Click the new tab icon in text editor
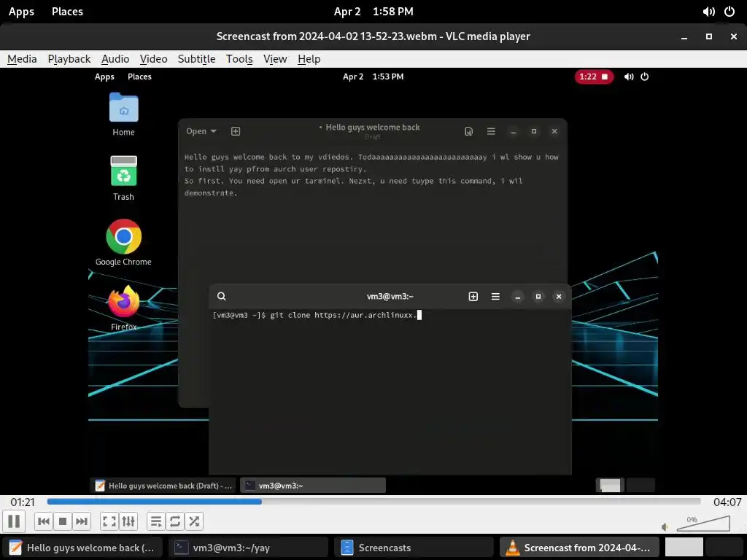The height and width of the screenshot is (560, 747). 236,131
